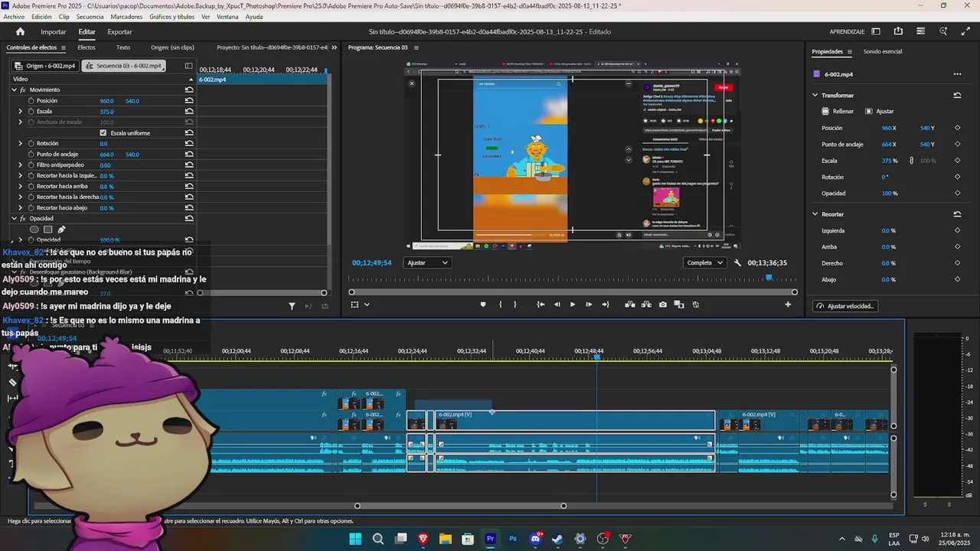Screen dimensions: 980x551
Task: Open the Secuencia menu
Action: (x=90, y=17)
